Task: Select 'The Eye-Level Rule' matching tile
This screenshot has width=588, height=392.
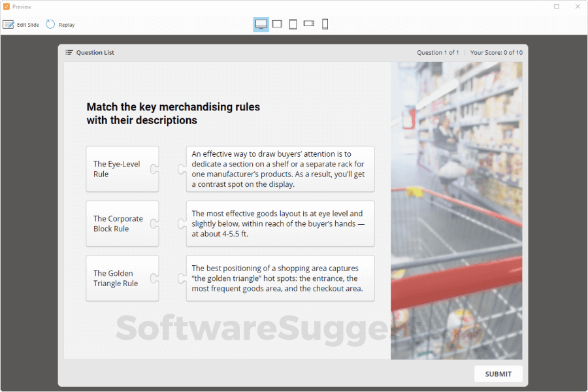Action: point(122,169)
